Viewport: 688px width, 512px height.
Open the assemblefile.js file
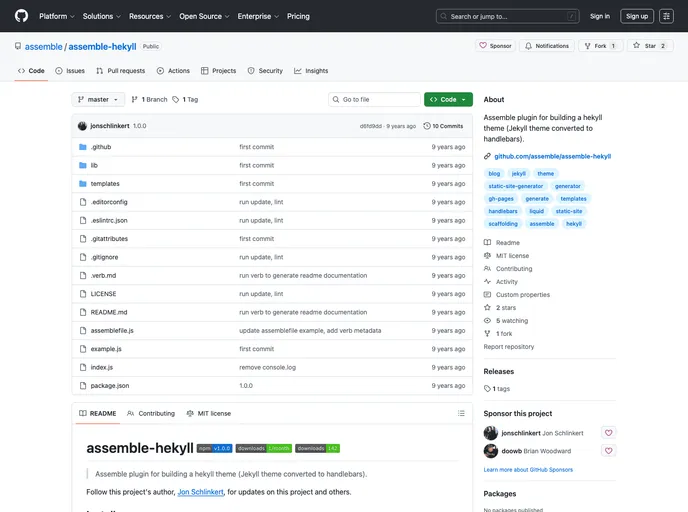click(x=112, y=331)
